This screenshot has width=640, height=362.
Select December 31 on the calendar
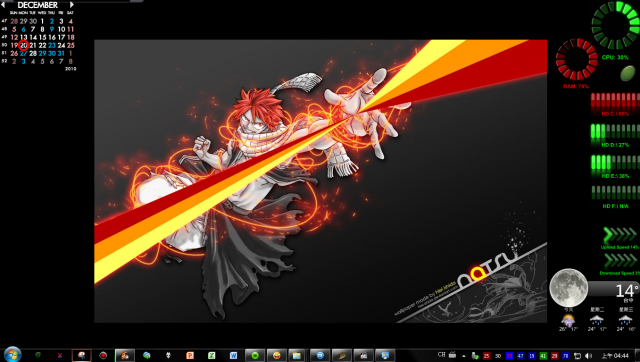(x=61, y=53)
